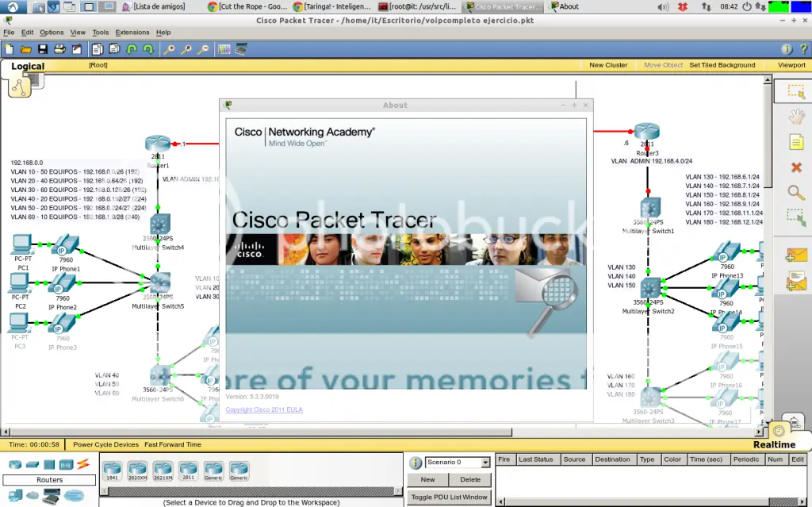
Task: Choose the Inspect magnifier tool
Action: click(796, 193)
